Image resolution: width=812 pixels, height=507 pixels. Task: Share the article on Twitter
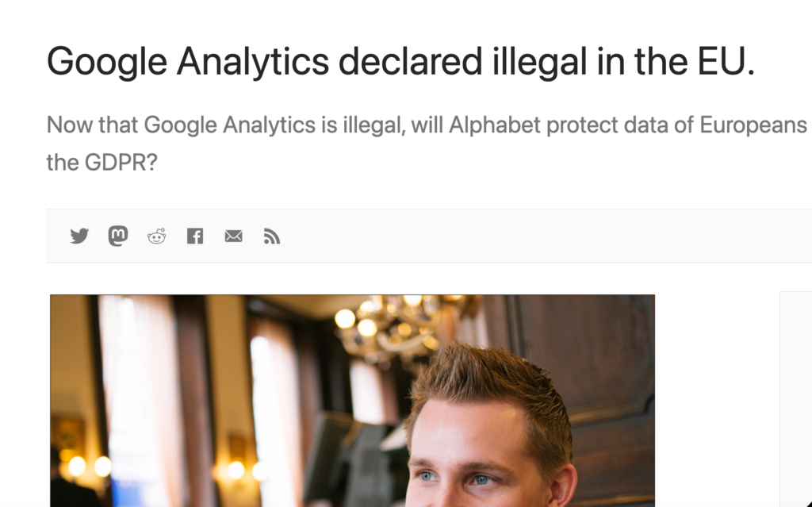pyautogui.click(x=79, y=236)
